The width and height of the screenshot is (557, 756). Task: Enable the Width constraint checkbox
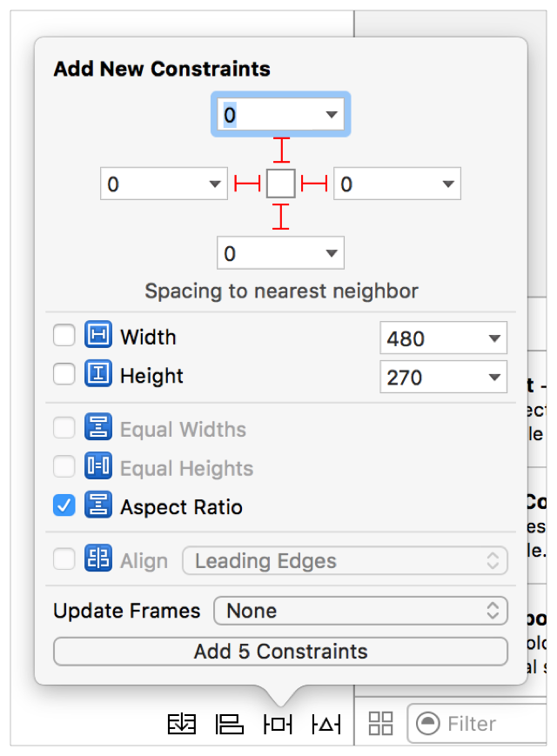click(x=65, y=337)
